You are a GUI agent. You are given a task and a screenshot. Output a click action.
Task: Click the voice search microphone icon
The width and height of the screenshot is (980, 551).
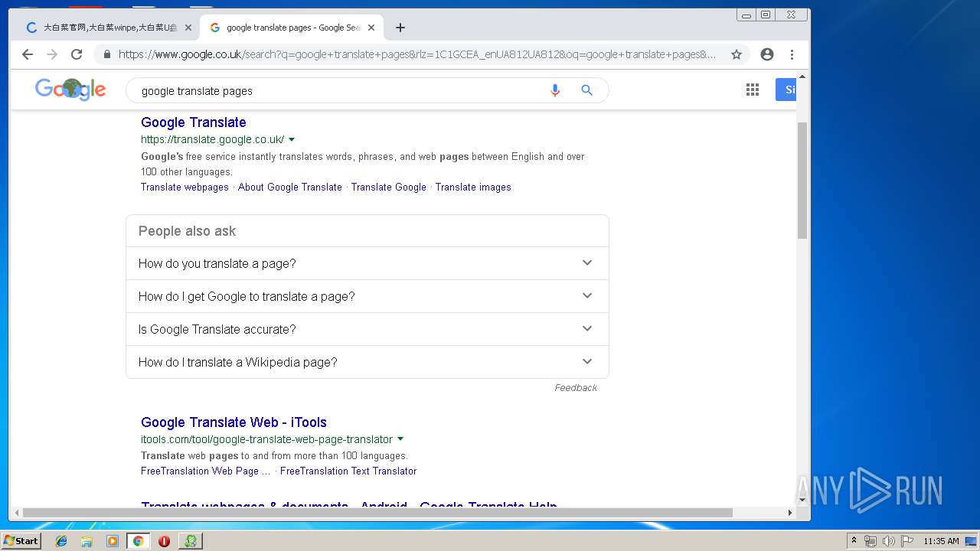pos(555,90)
